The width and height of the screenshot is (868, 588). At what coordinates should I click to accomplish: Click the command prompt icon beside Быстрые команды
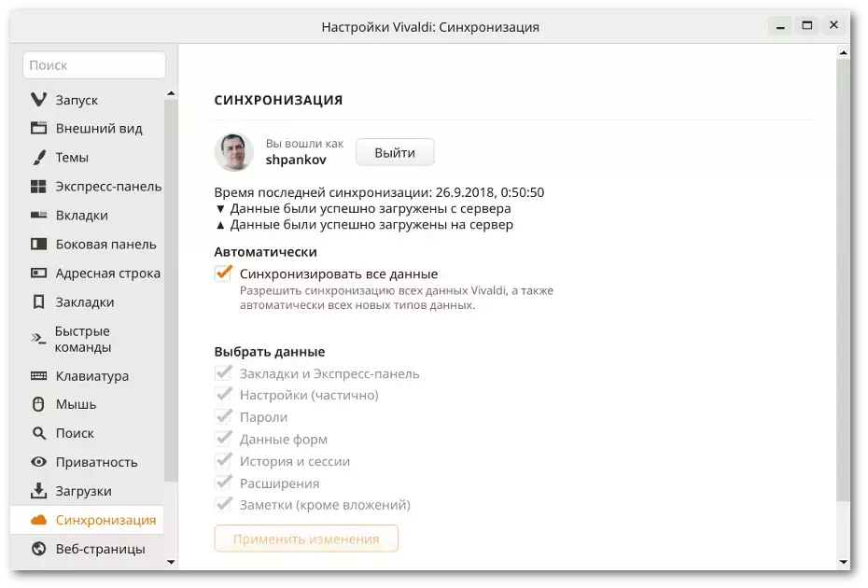38,339
